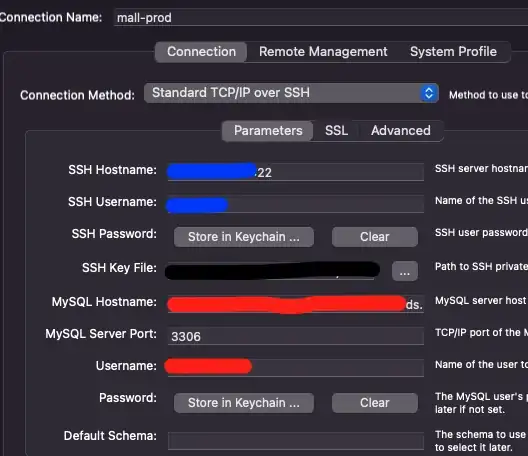Clear the stored MySQL password
Image resolution: width=528 pixels, height=456 pixels.
[x=374, y=403]
